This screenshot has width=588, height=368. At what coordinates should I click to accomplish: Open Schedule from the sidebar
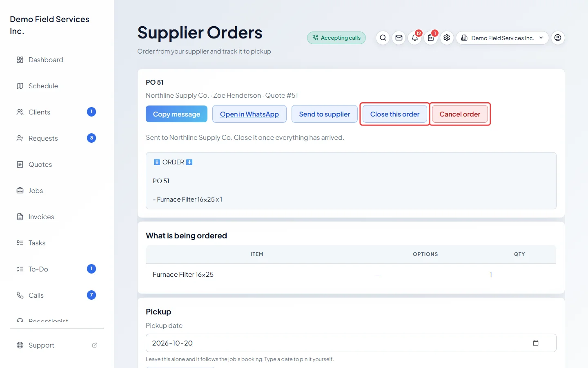coord(57,86)
